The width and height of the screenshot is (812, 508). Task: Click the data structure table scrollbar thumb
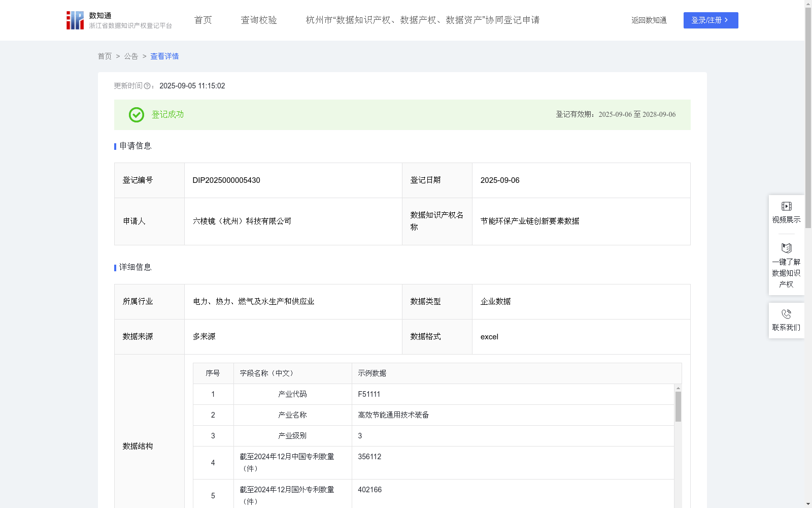click(x=678, y=406)
